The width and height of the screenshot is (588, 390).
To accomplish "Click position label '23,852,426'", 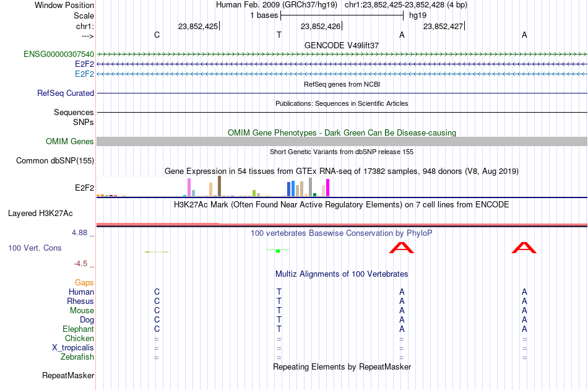I will point(321,26).
